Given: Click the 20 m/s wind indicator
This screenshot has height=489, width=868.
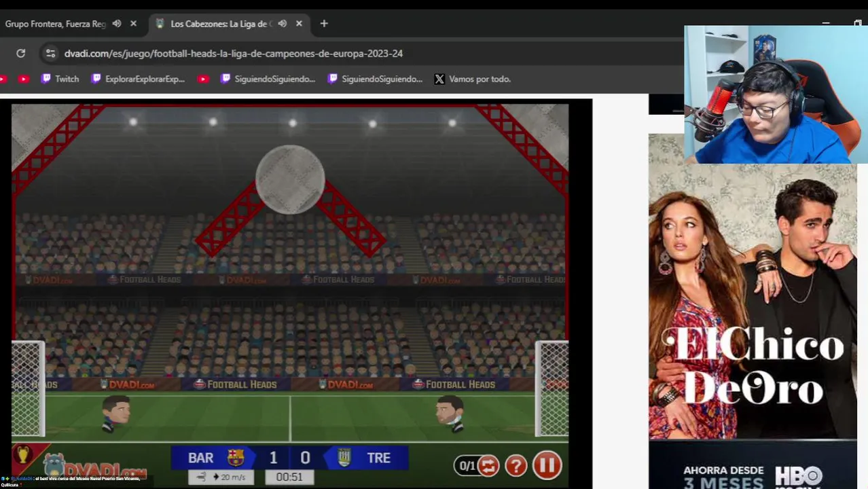Looking at the screenshot, I should pos(221,477).
